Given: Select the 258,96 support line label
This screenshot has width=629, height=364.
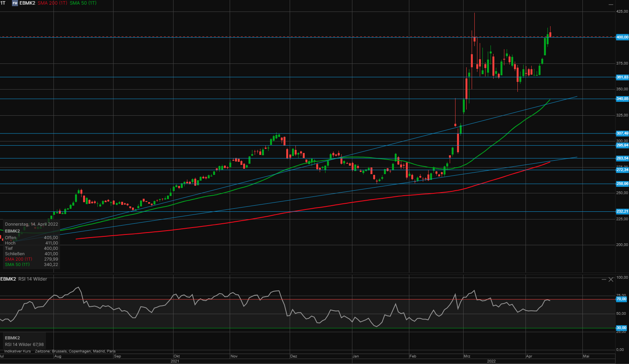Looking at the screenshot, I should pos(622,184).
